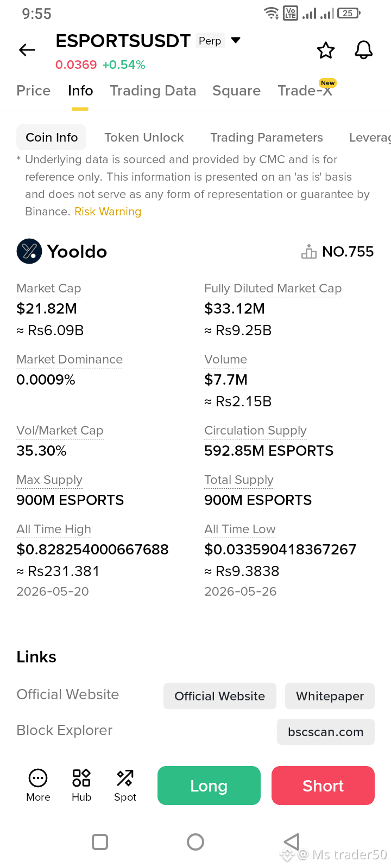Viewport: 391px width, 868px height.
Task: Select the Token Unlock sub-tab
Action: pyautogui.click(x=144, y=138)
